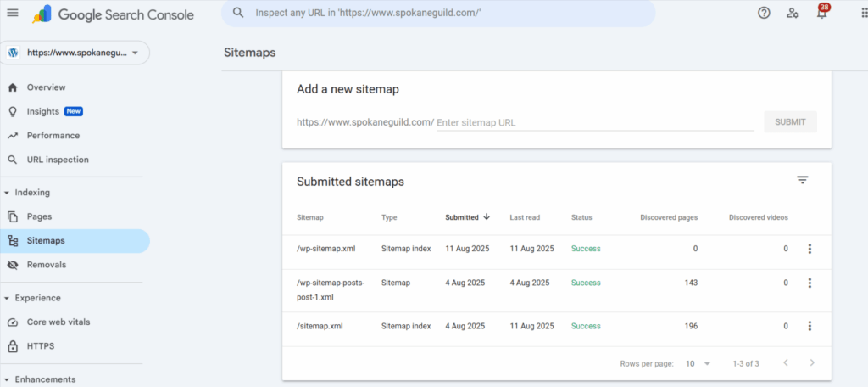Open the Google apps grid
868x387 pixels.
[x=862, y=14]
